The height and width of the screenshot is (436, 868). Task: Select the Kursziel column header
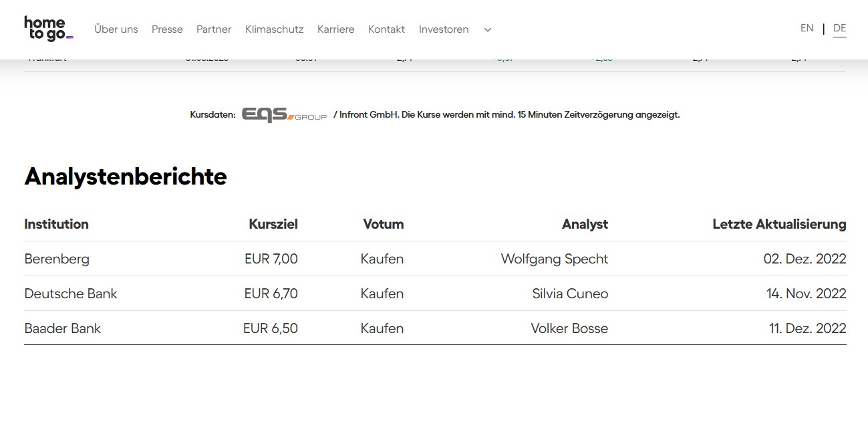click(x=273, y=224)
